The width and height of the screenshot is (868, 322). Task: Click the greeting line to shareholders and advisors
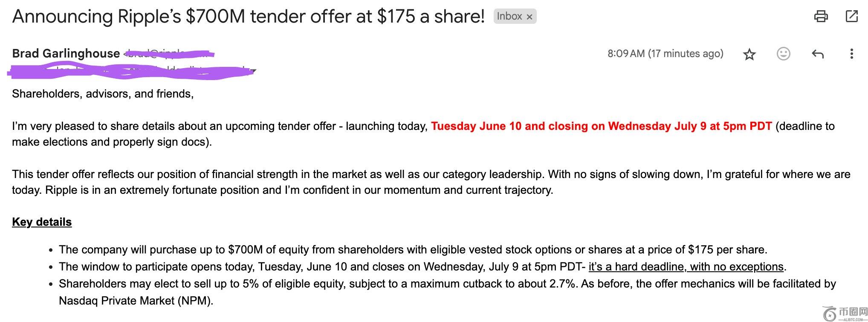tap(103, 94)
